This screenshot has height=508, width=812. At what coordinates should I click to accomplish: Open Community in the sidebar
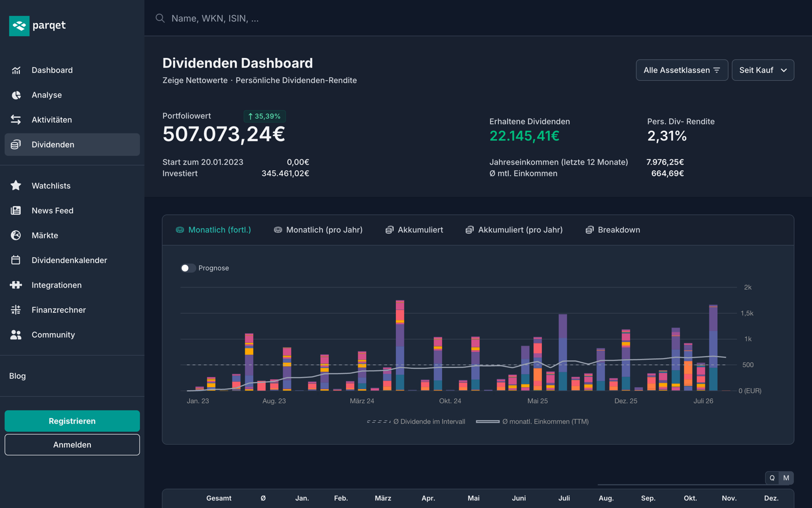72,335
